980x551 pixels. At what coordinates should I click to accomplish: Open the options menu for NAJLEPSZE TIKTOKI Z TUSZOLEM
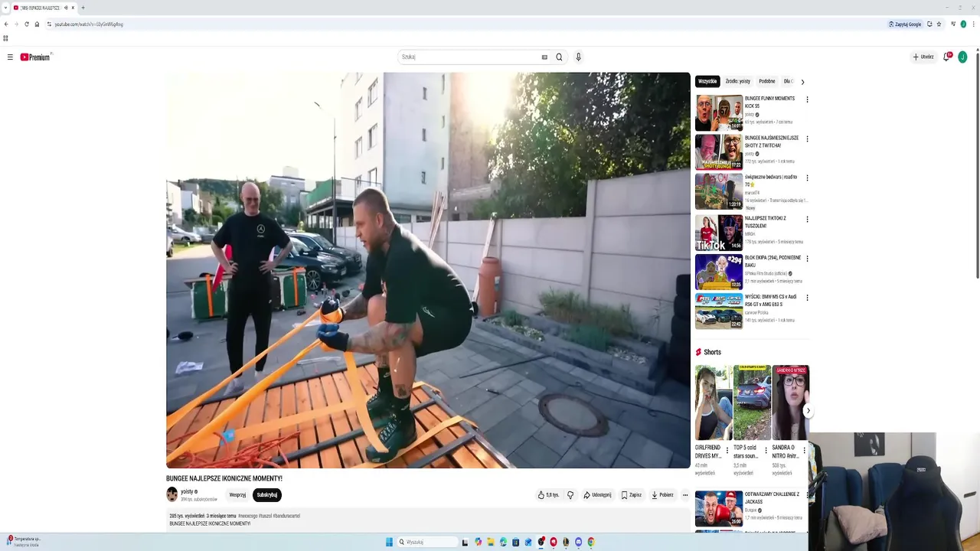(x=807, y=219)
